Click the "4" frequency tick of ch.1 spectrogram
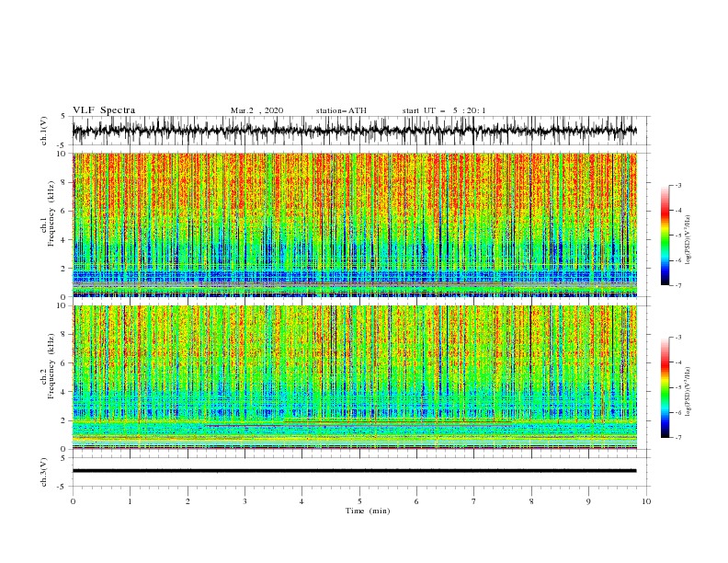728x563 pixels. 64,240
